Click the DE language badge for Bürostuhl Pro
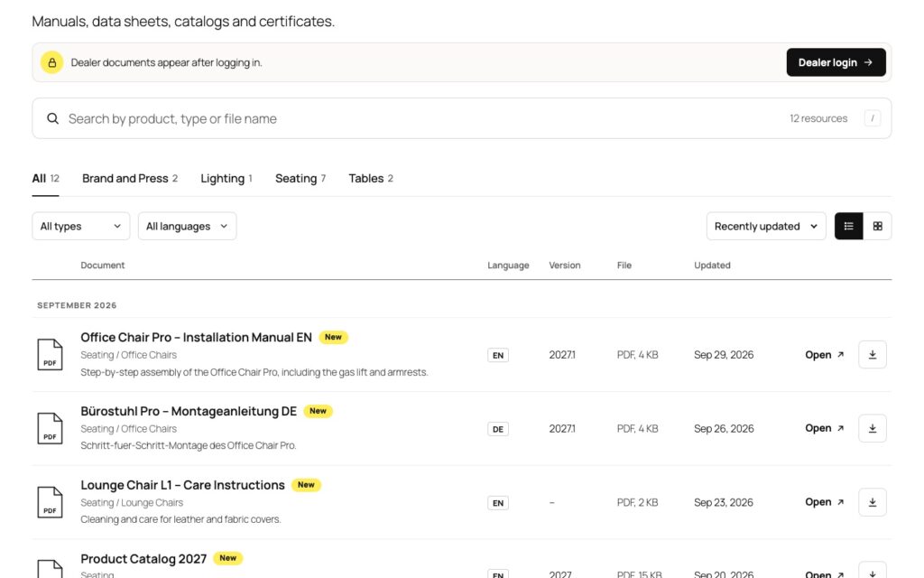The image size is (924, 578). (x=498, y=429)
